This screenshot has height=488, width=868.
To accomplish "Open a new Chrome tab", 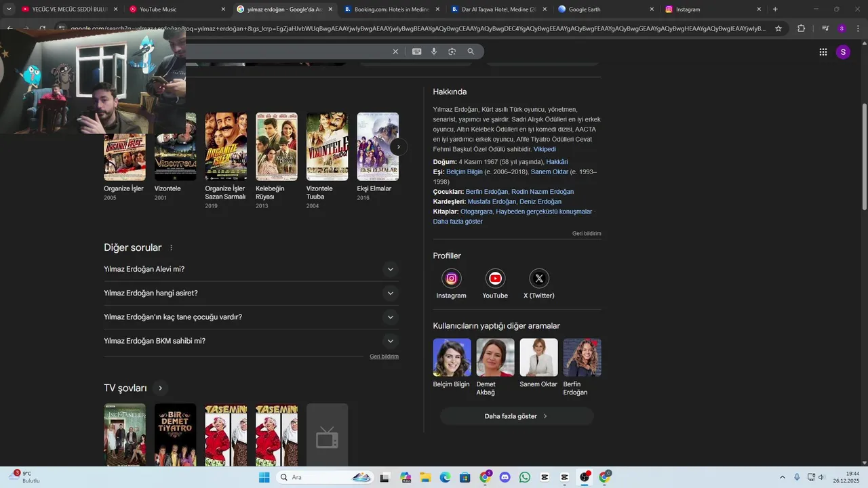I will [775, 9].
